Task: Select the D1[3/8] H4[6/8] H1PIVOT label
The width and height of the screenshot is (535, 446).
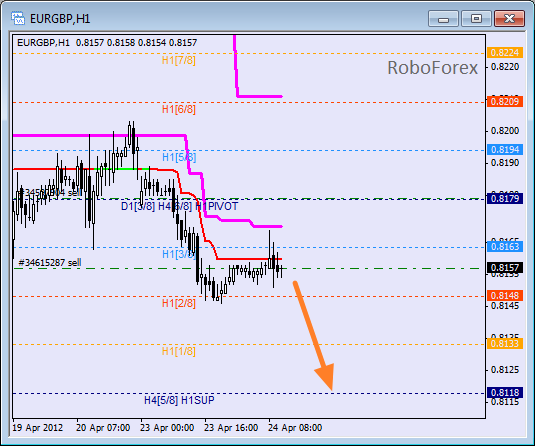Action: [179, 206]
